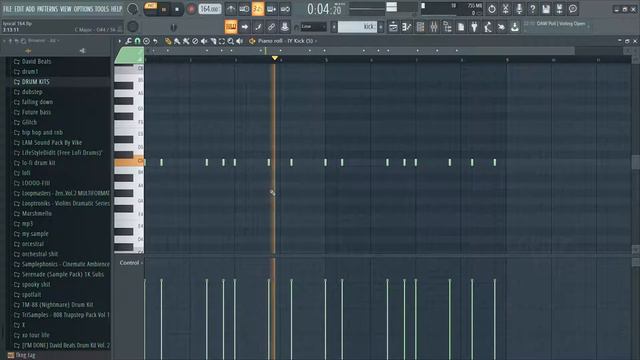Open the Kick pattern selector
This screenshot has width=640, height=360.
point(357,27)
